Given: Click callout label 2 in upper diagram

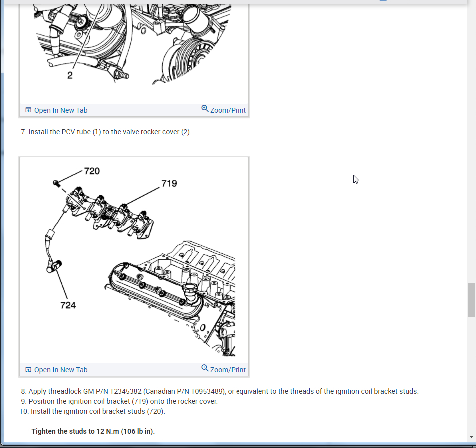Looking at the screenshot, I should pyautogui.click(x=70, y=75).
